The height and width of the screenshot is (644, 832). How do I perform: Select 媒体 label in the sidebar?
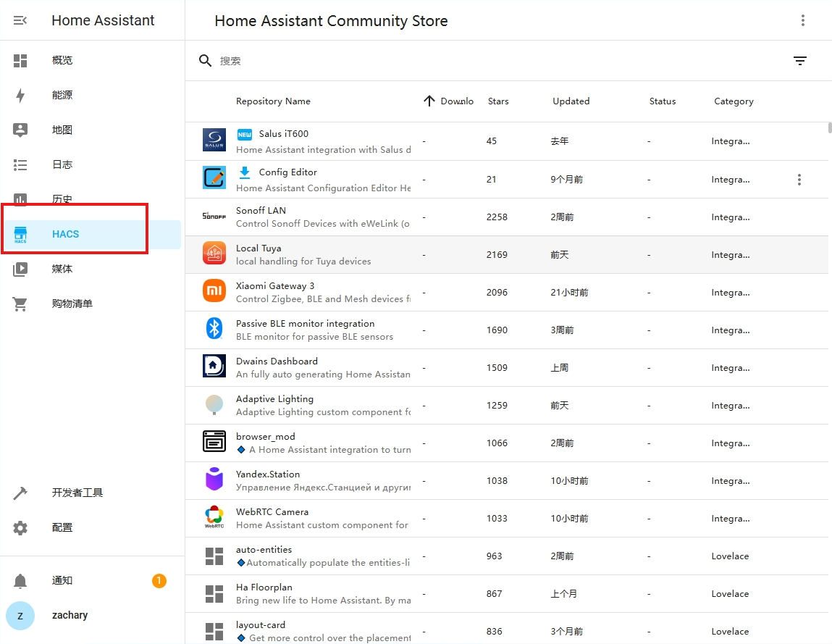click(x=62, y=269)
